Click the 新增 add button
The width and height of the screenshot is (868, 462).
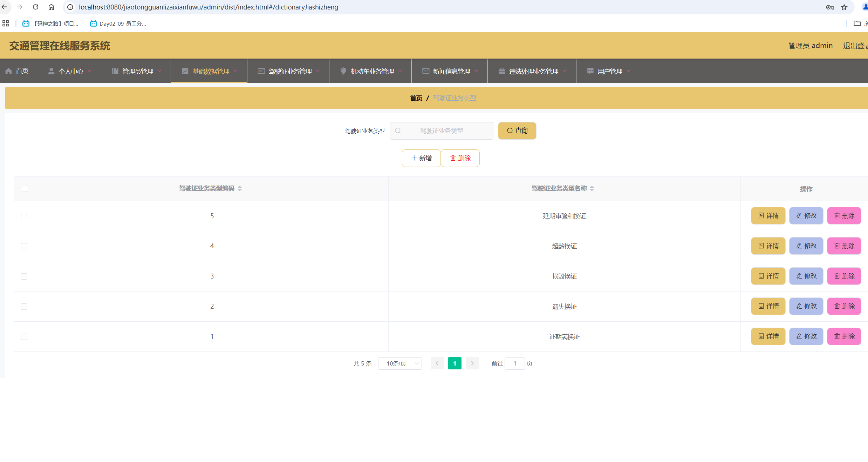pyautogui.click(x=421, y=158)
